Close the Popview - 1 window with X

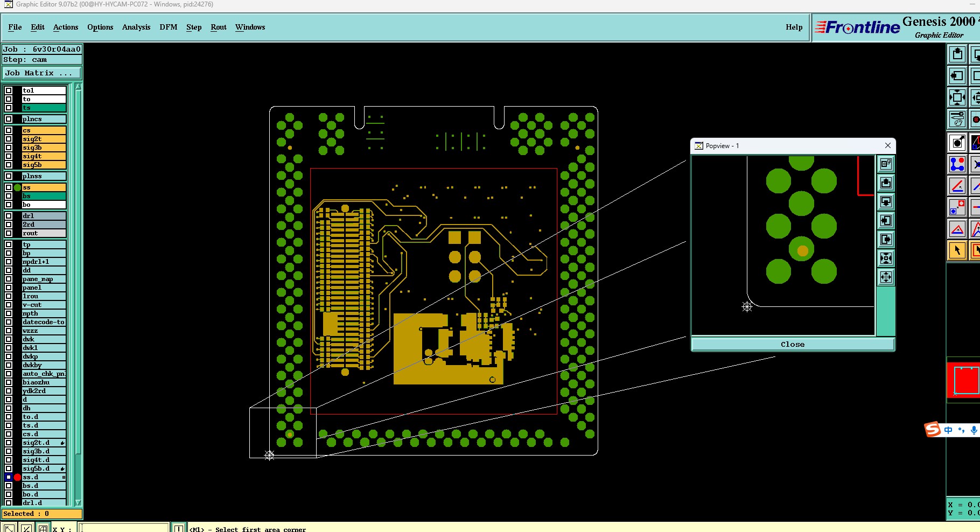coord(888,145)
